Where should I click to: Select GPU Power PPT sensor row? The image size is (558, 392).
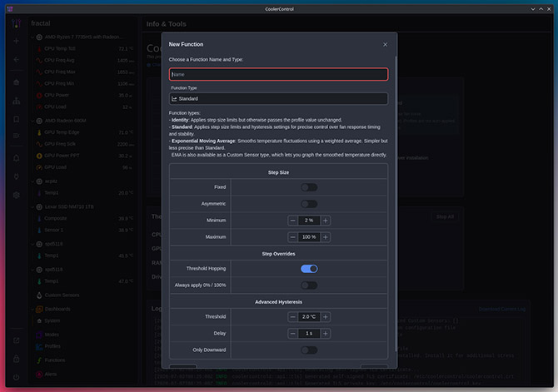tap(85, 156)
